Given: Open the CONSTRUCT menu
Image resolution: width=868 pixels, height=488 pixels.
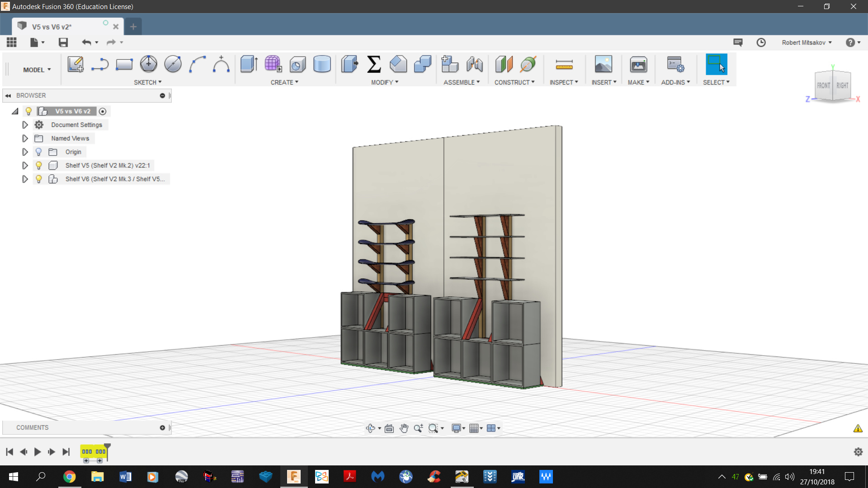Looking at the screenshot, I should coord(514,82).
